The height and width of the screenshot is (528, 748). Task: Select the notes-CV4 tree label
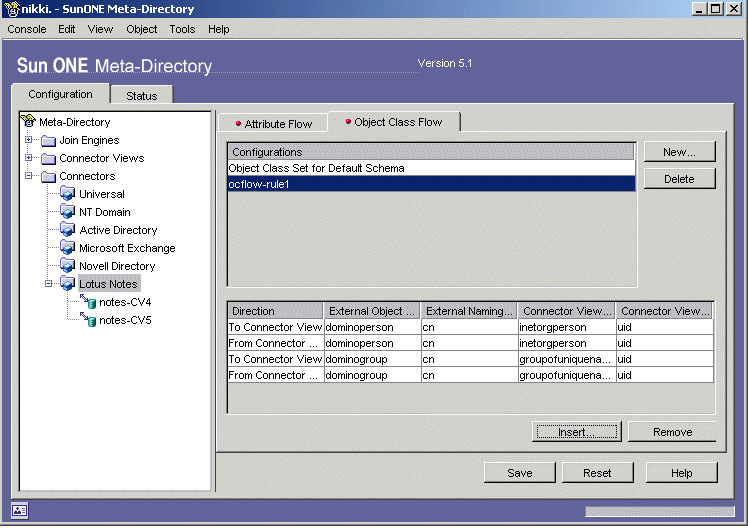click(x=125, y=302)
